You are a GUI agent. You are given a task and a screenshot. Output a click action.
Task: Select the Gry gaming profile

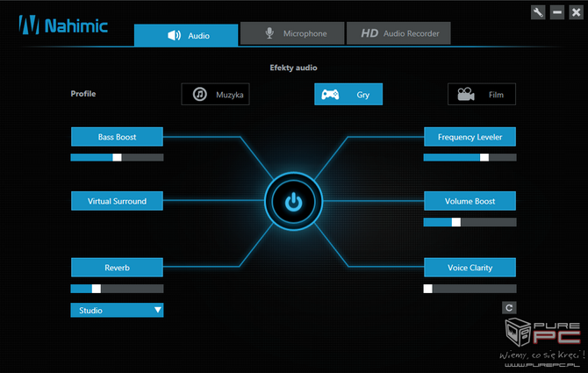pyautogui.click(x=348, y=95)
